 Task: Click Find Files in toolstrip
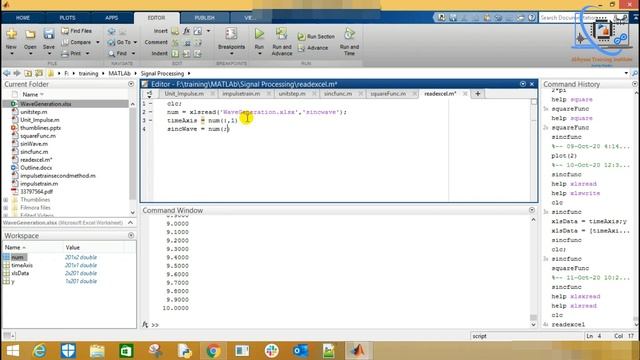77,31
